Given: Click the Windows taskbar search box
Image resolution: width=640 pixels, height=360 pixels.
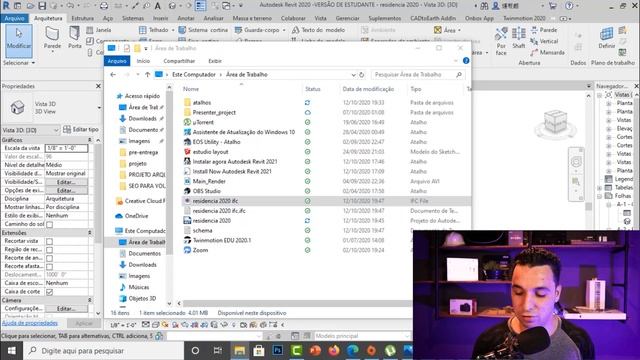Looking at the screenshot, I should 103,351.
